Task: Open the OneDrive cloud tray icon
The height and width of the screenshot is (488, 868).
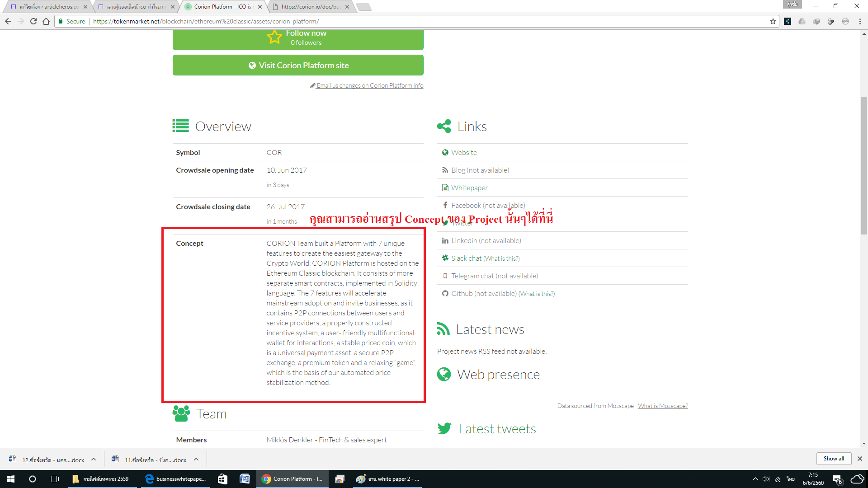Action: [857, 479]
